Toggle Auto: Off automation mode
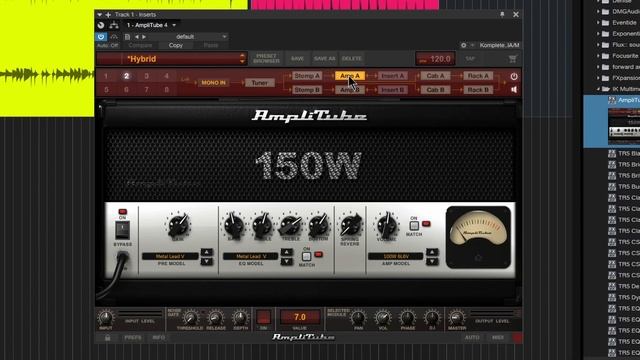This screenshot has width=640, height=360. click(x=108, y=45)
